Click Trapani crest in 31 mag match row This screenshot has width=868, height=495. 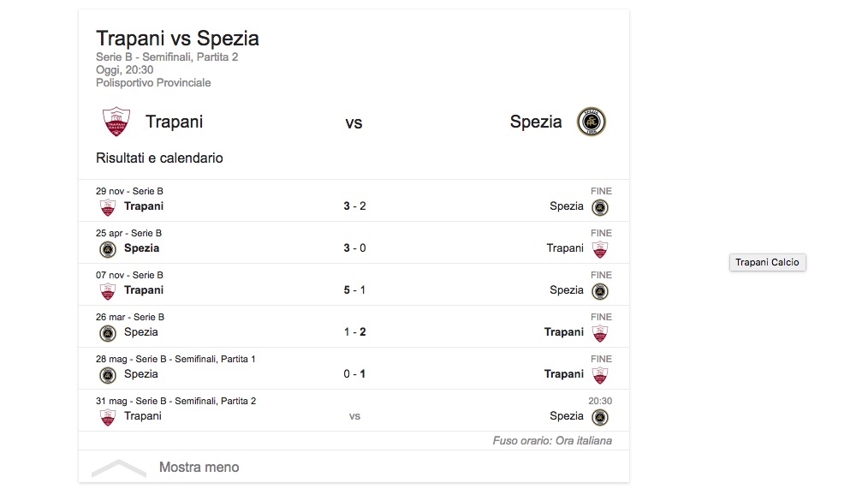108,417
